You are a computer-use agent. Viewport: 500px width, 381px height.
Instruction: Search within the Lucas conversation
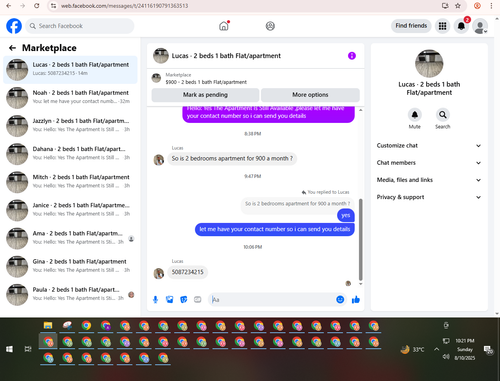[x=442, y=115]
